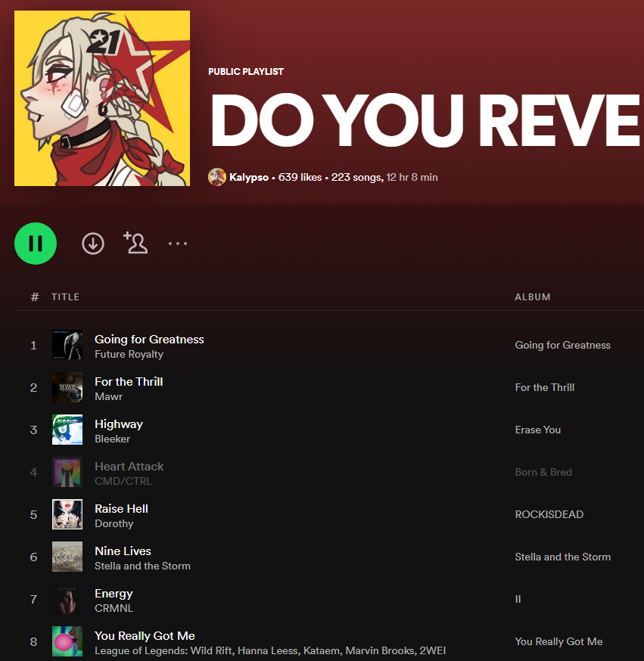Viewport: 644px width, 661px height.
Task: Open the For the Thrill album link
Action: [544, 387]
